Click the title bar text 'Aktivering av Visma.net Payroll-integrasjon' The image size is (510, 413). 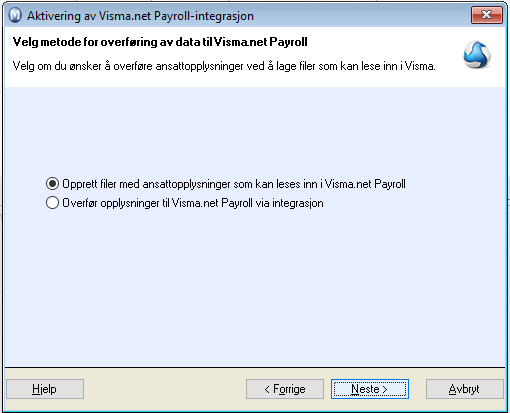140,16
